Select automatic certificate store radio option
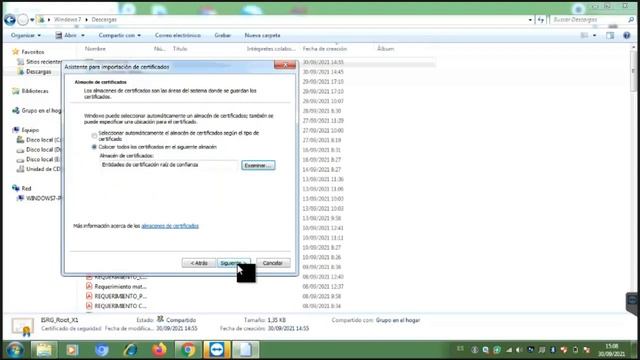 (x=94, y=135)
